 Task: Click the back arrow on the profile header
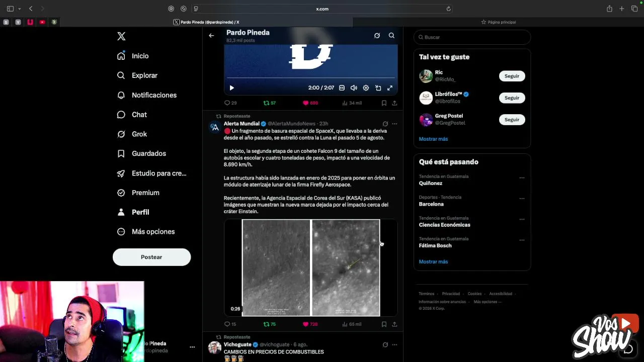tap(211, 36)
